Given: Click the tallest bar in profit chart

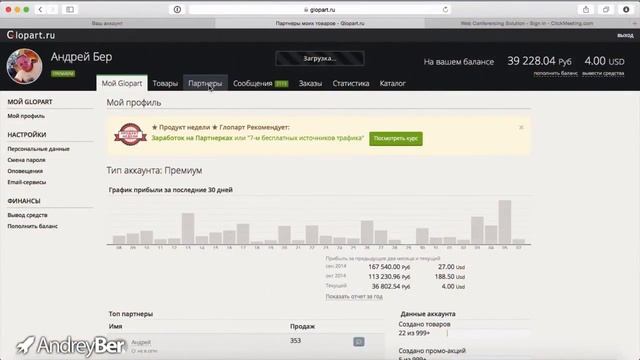Looking at the screenshot, I should [505, 222].
